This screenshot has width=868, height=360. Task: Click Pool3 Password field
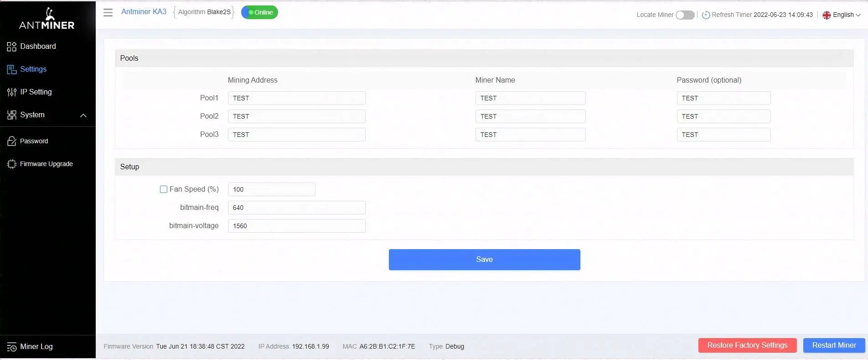point(723,135)
